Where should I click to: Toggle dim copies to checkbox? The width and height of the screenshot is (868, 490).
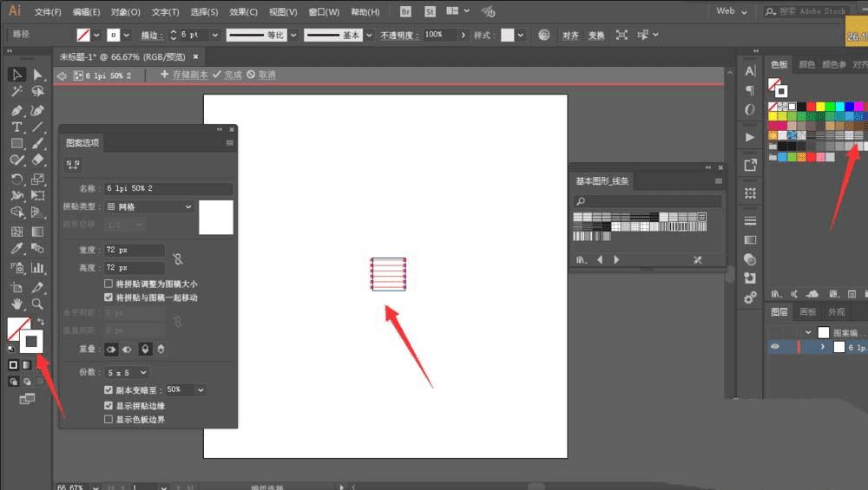click(108, 390)
